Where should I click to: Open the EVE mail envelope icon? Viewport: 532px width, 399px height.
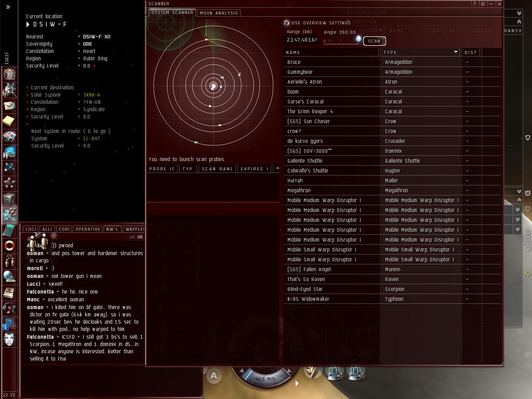(9, 105)
